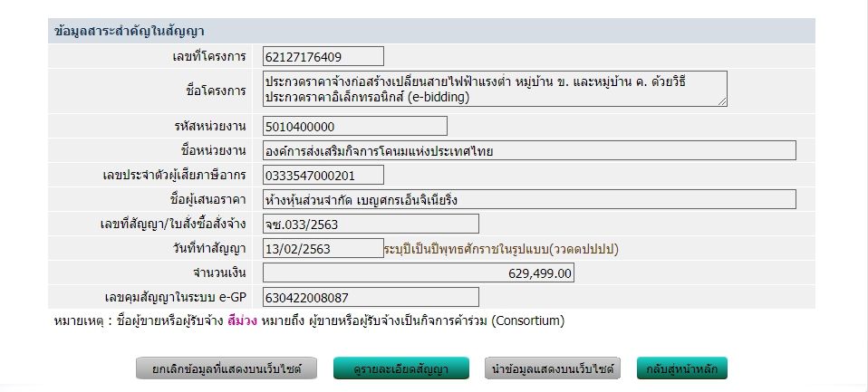Grab the resize handle of project name textarea
The width and height of the screenshot is (868, 392).
tap(722, 102)
